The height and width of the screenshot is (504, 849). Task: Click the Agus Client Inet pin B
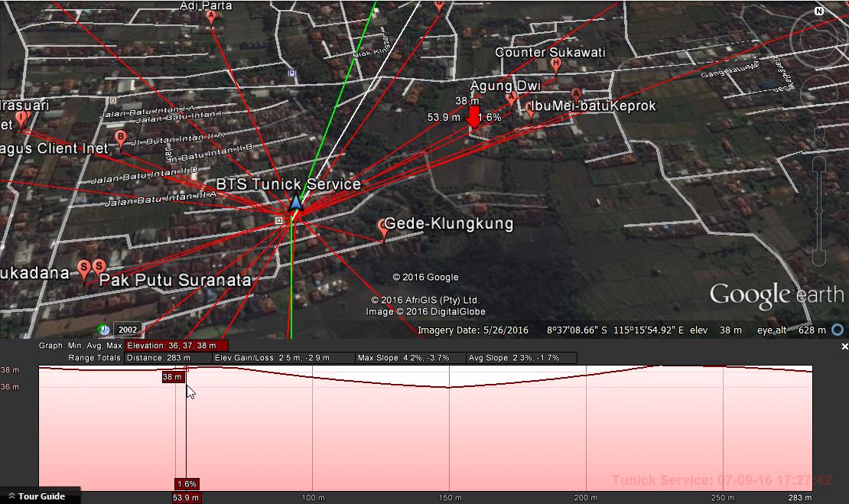coord(121,138)
